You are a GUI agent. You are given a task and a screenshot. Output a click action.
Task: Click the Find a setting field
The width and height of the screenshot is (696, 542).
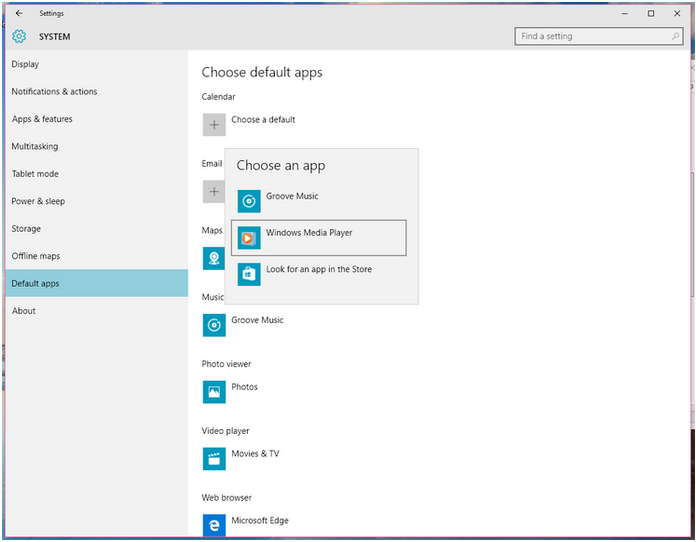tap(599, 36)
